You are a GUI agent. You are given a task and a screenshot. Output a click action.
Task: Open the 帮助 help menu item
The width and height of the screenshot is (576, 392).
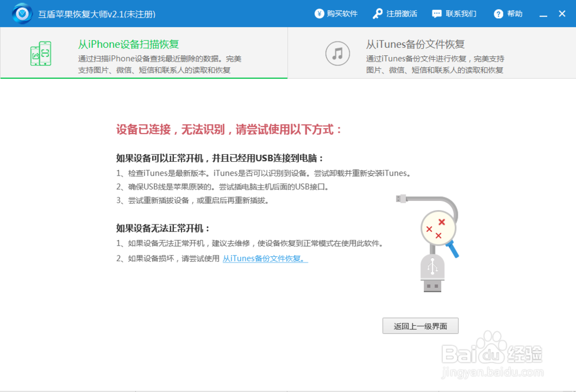pos(508,14)
